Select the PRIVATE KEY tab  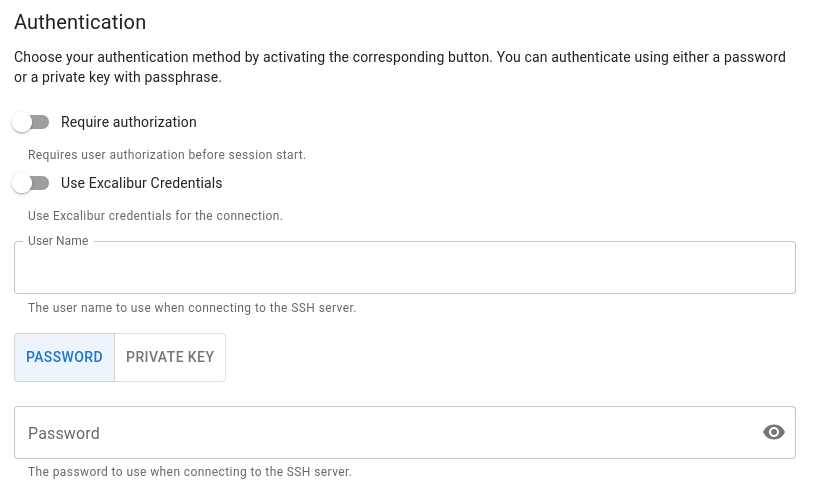pos(170,357)
